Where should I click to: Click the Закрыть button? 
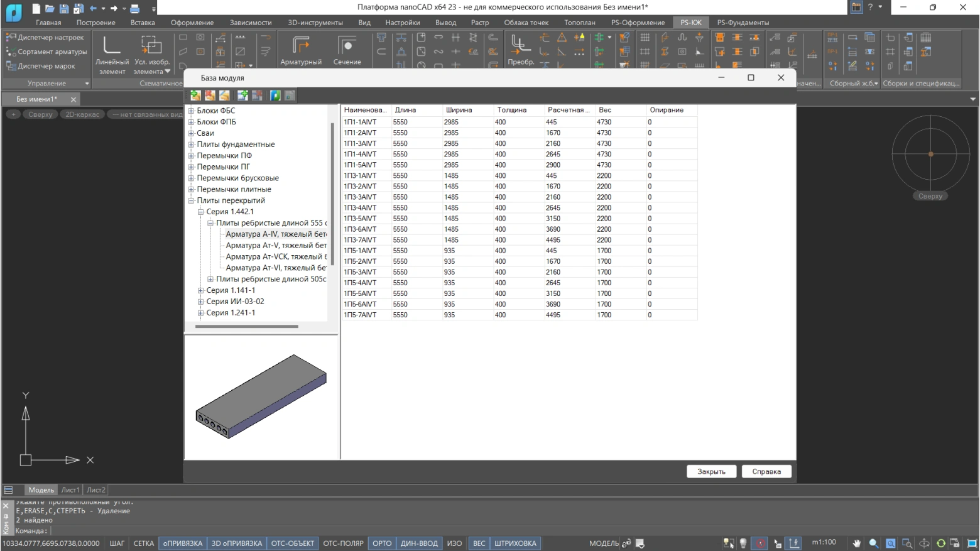tap(711, 472)
